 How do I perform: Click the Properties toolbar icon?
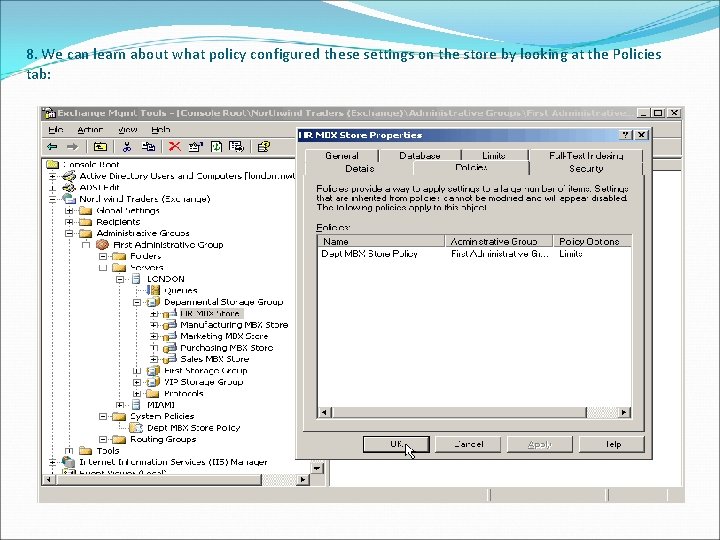tap(195, 146)
